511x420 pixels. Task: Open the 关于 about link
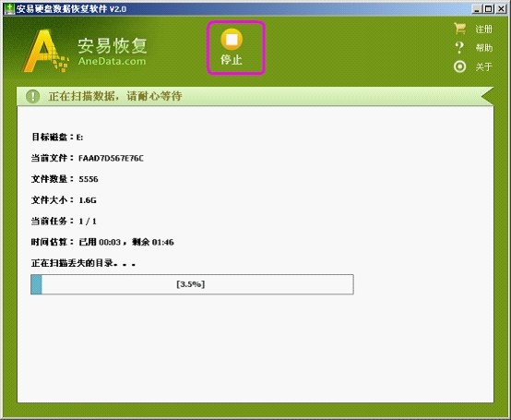pos(483,67)
